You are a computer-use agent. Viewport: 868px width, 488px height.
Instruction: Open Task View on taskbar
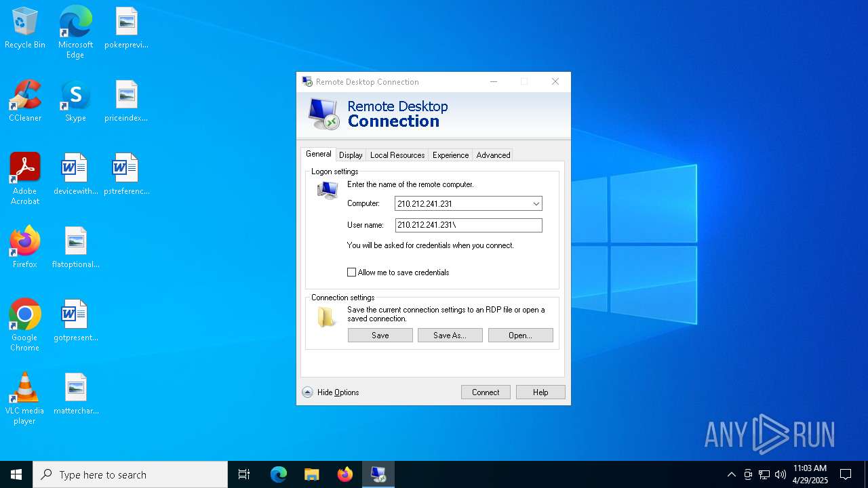click(244, 474)
